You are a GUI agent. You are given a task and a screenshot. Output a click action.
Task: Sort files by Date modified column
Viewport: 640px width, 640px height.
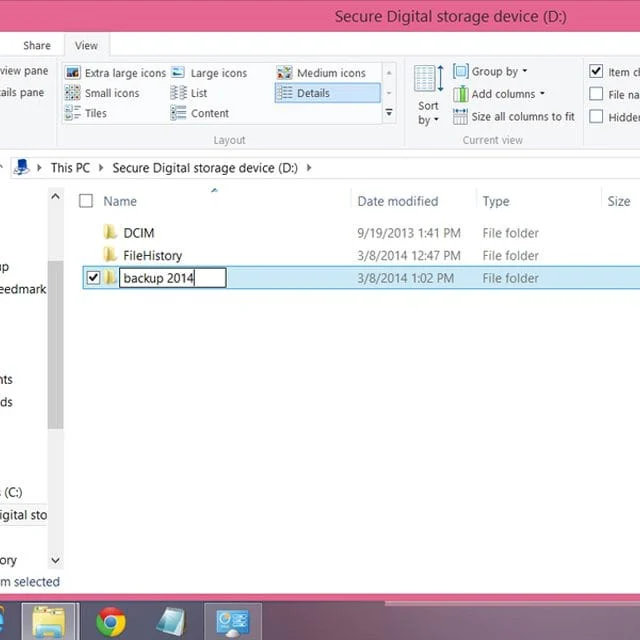tap(398, 201)
